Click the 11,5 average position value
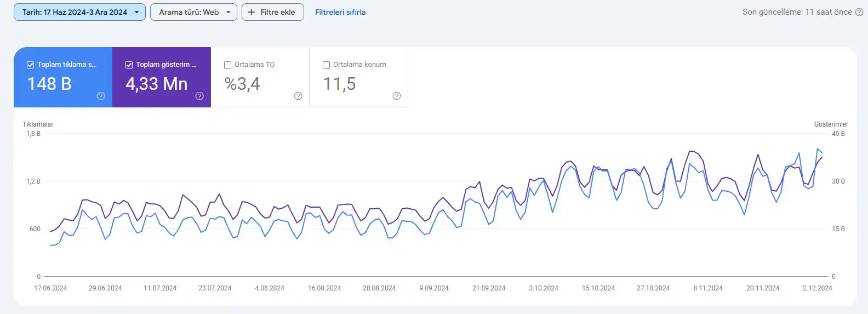The width and height of the screenshot is (868, 314). (x=339, y=84)
